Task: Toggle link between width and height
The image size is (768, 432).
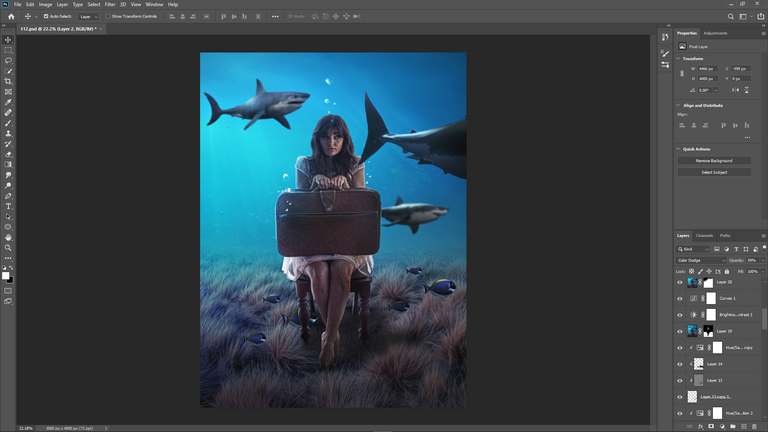Action: 682,73
